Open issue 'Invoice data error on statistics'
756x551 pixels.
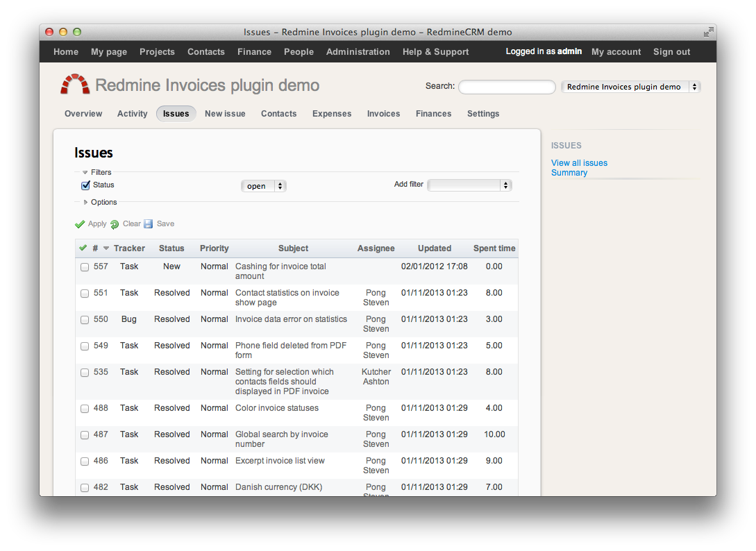[x=291, y=319]
